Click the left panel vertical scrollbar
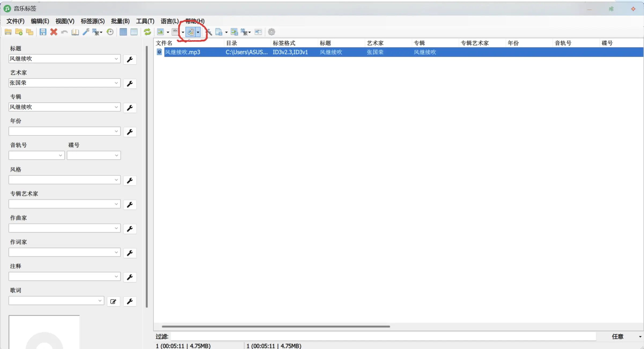 coord(147,177)
